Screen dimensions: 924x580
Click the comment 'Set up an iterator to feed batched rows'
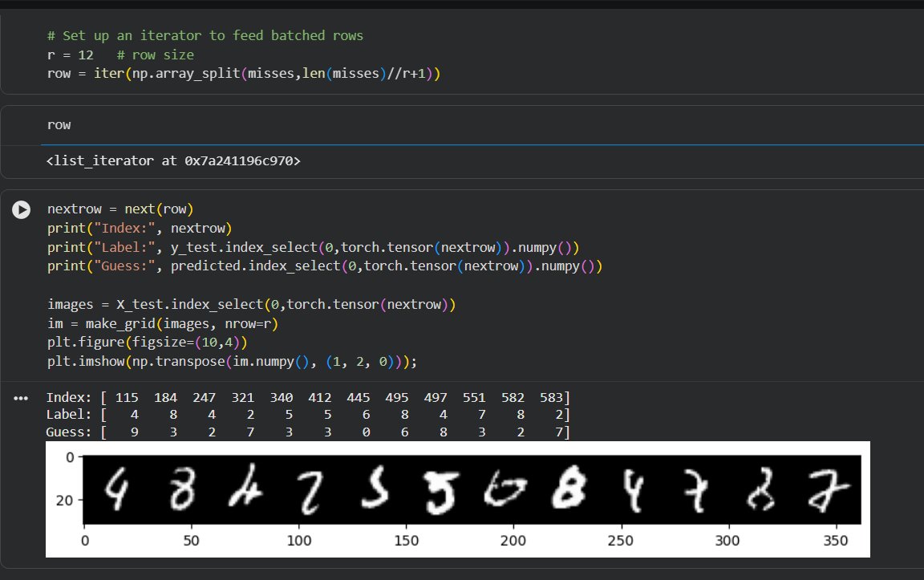[205, 35]
